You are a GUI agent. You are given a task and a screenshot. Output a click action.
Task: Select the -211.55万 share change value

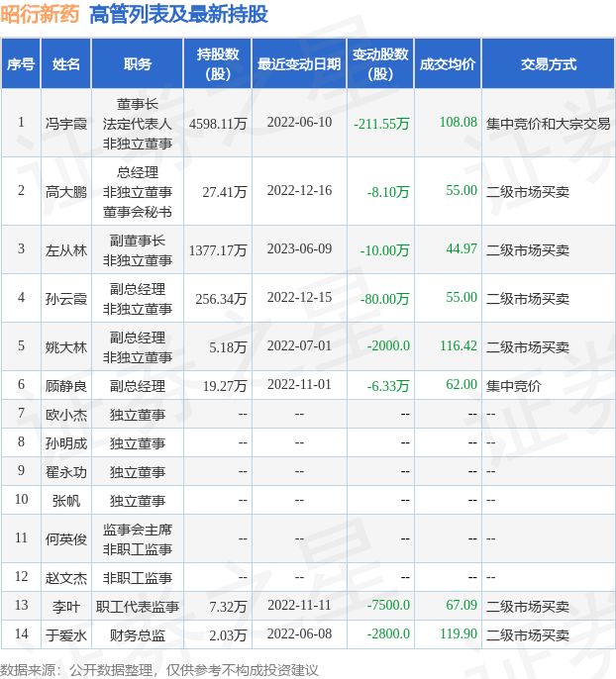coord(381,124)
